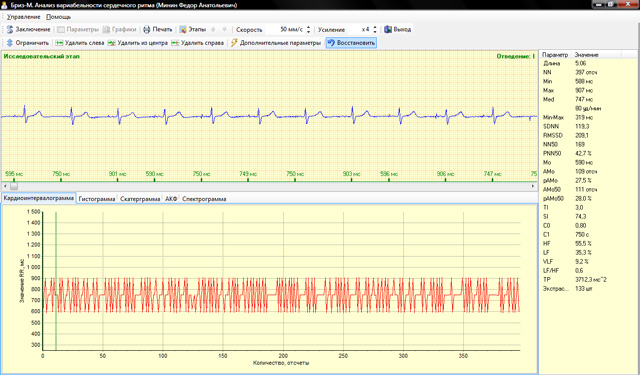Select the Med parameter row
Image resolution: width=640 pixels, height=375 pixels.
(x=588, y=99)
